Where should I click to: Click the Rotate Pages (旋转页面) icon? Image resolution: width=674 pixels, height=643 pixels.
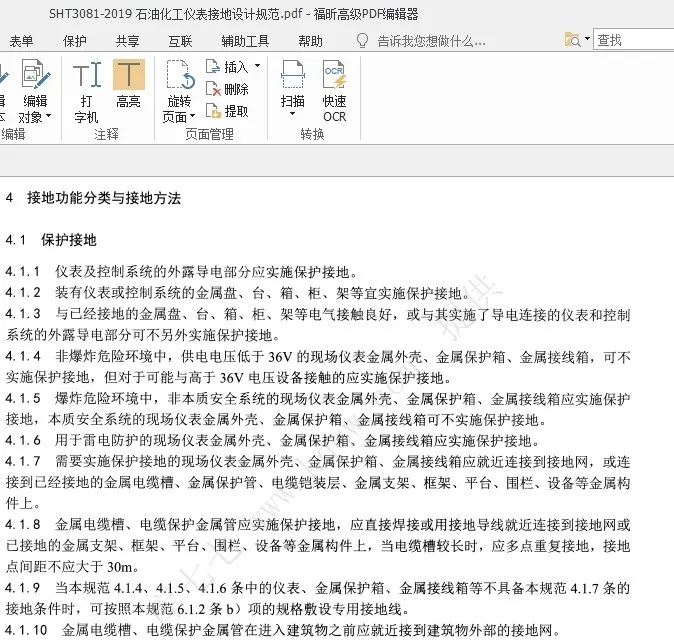[x=181, y=75]
